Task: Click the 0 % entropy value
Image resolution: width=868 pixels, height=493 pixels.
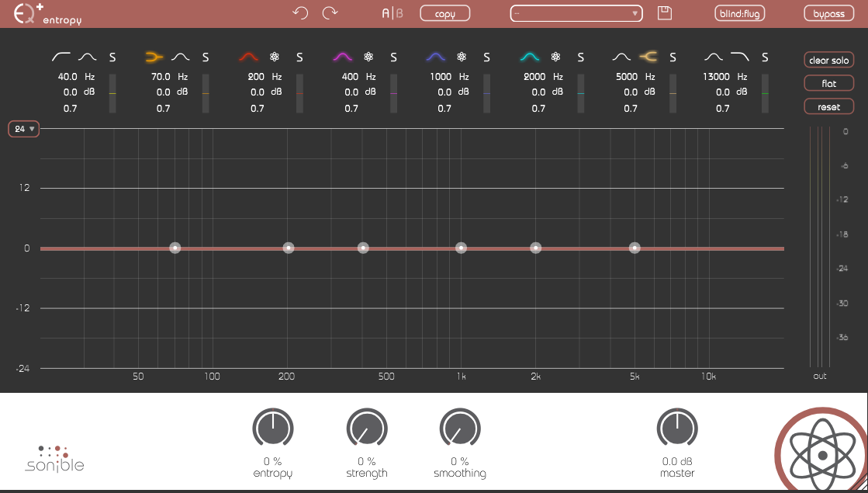Action: point(273,461)
